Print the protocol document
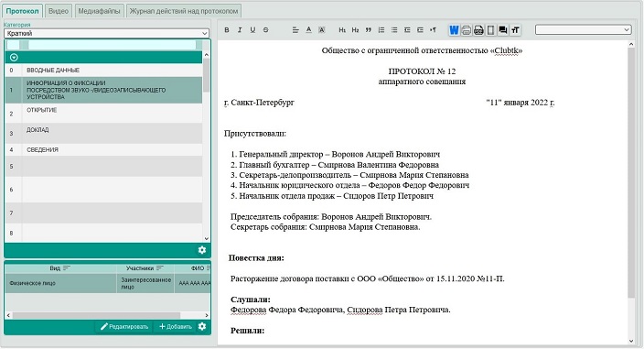 (467, 30)
